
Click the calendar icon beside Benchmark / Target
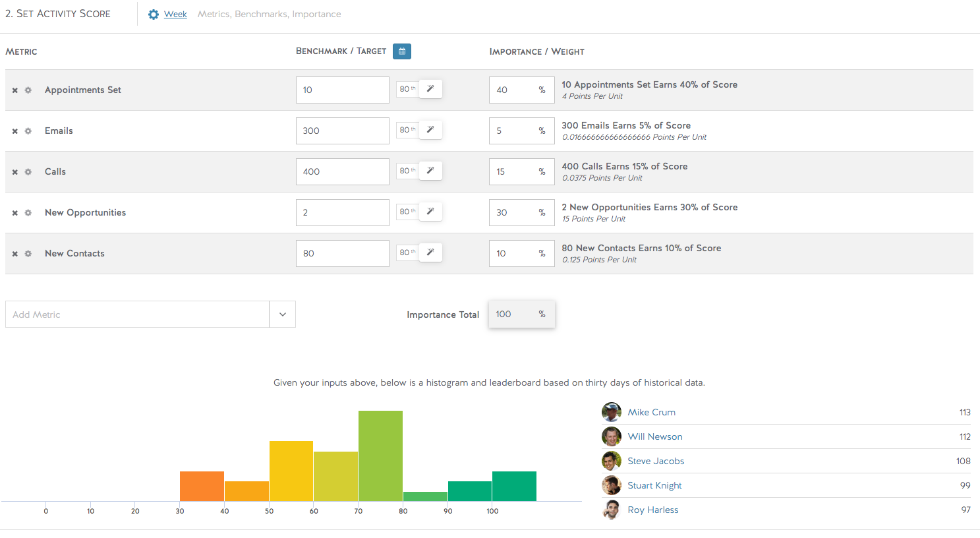[x=402, y=51]
